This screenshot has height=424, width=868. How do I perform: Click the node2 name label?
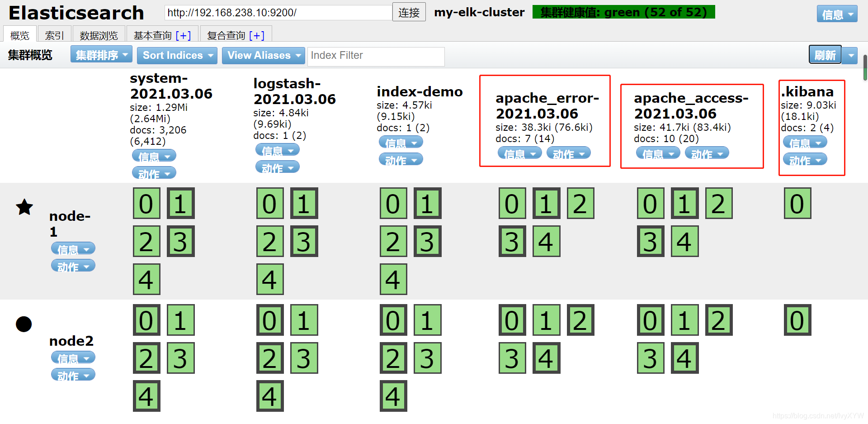pyautogui.click(x=71, y=341)
